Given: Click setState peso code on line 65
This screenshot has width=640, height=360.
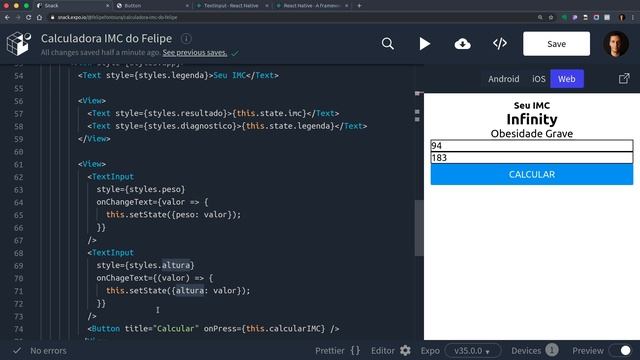Looking at the screenshot, I should coord(173,215).
